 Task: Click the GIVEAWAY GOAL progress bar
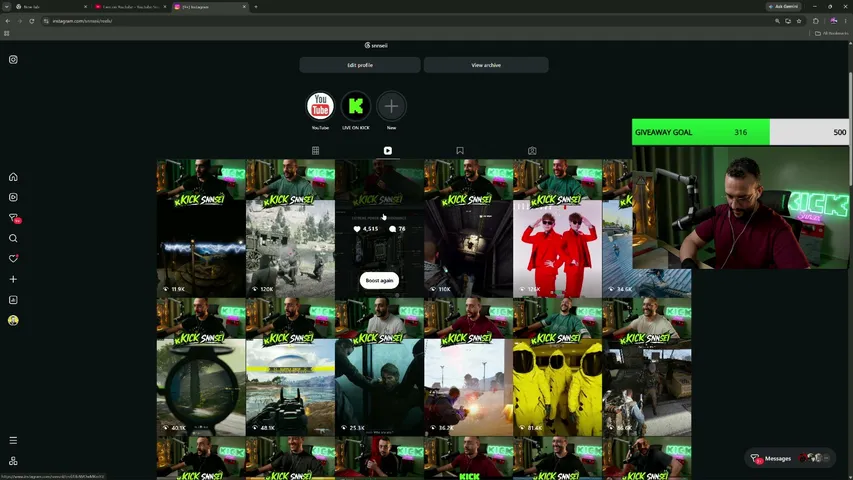click(x=740, y=132)
